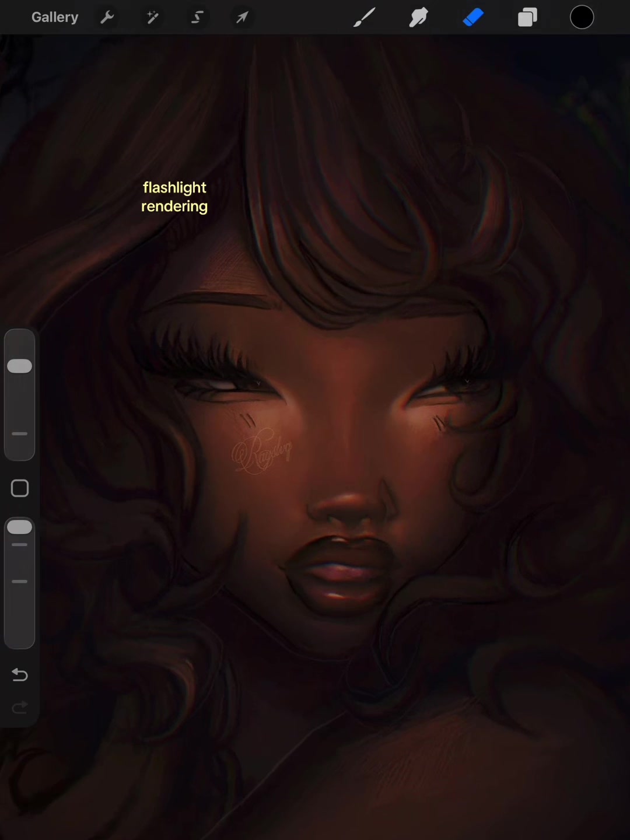Select the Eraser tool
630x840 pixels.
point(473,17)
